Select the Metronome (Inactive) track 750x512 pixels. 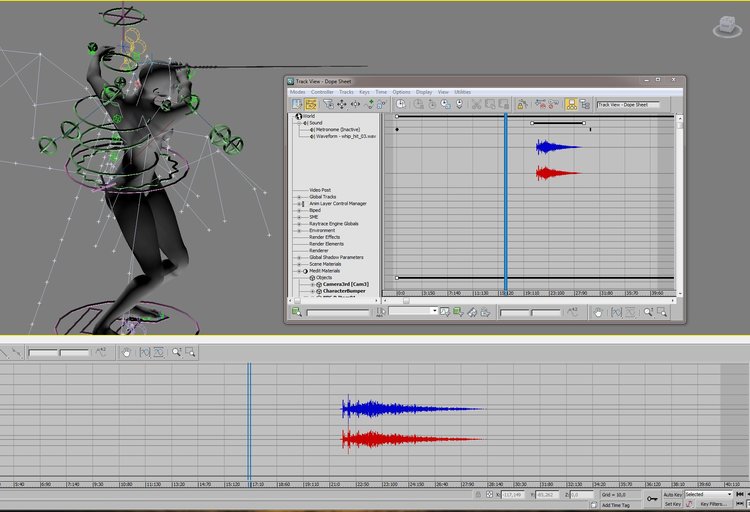[x=338, y=130]
